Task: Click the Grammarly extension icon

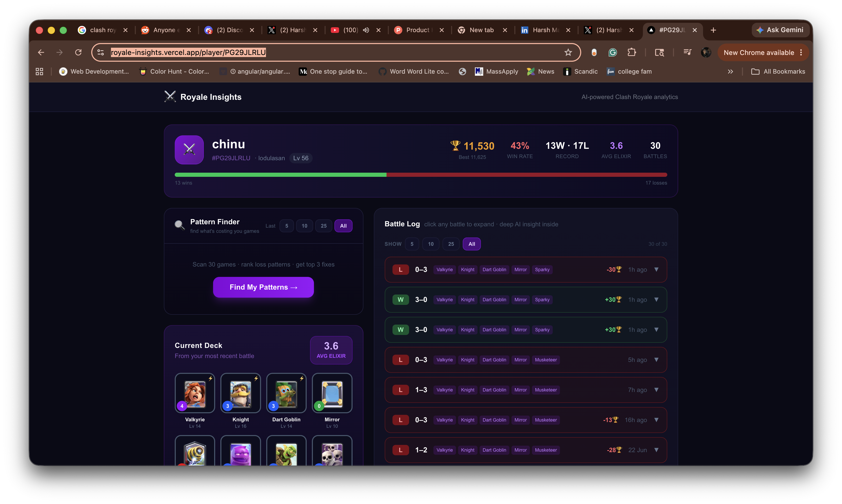Action: click(613, 52)
